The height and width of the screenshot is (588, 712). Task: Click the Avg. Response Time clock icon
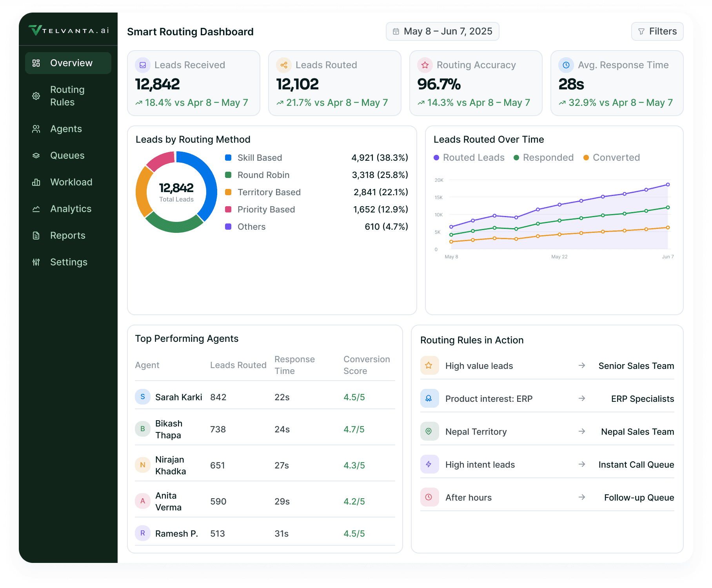click(566, 65)
